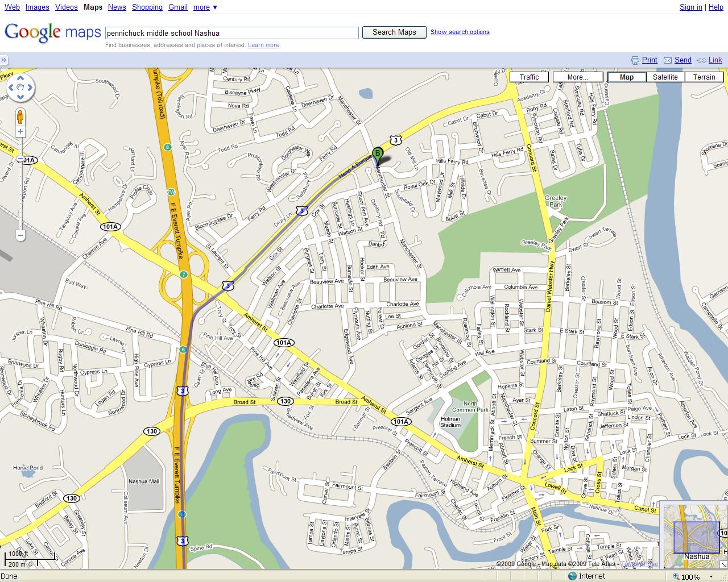Click the 130 shield on Broad St
Screen dimensions: 728x582
coord(286,401)
